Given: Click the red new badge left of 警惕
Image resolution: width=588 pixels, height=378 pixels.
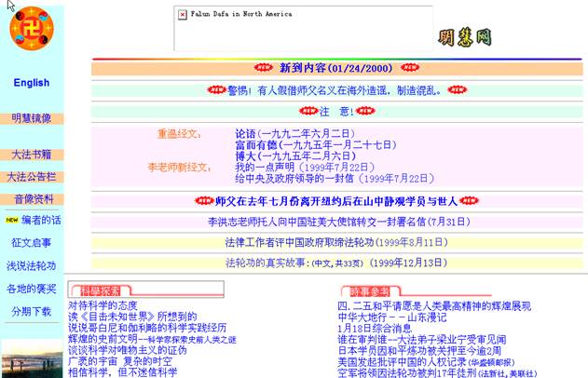Looking at the screenshot, I should (x=217, y=90).
